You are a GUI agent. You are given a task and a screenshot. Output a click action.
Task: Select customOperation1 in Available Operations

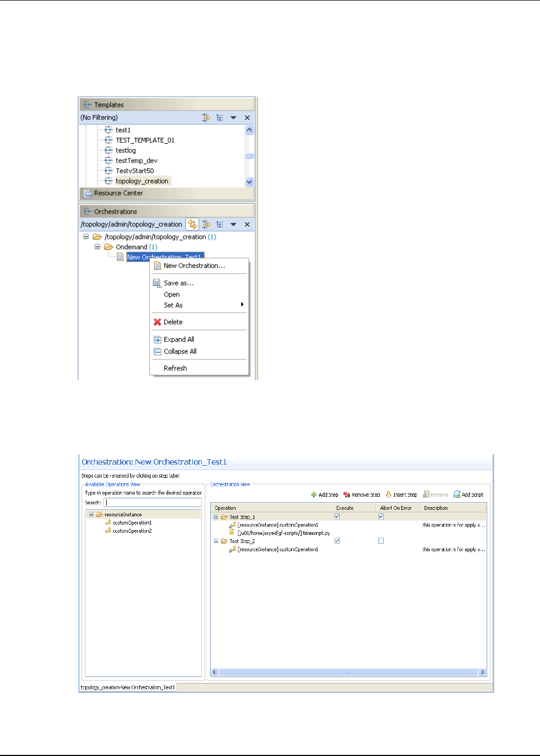[x=132, y=522]
